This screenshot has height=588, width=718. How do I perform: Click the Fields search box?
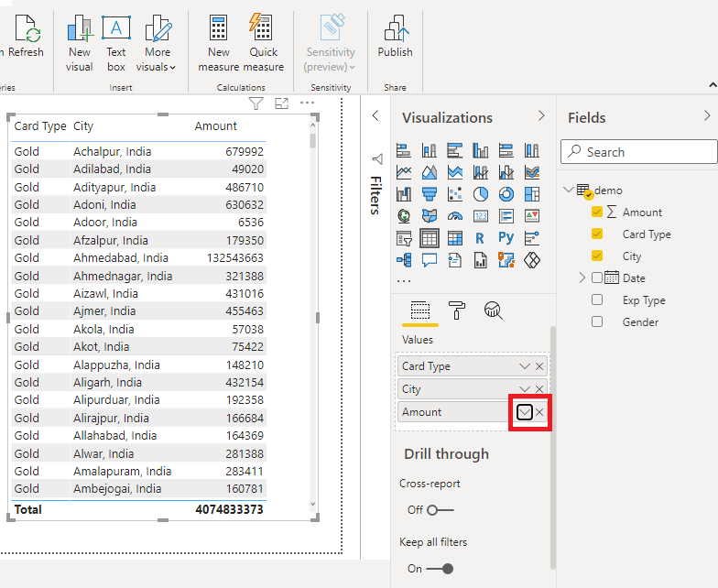click(x=638, y=152)
